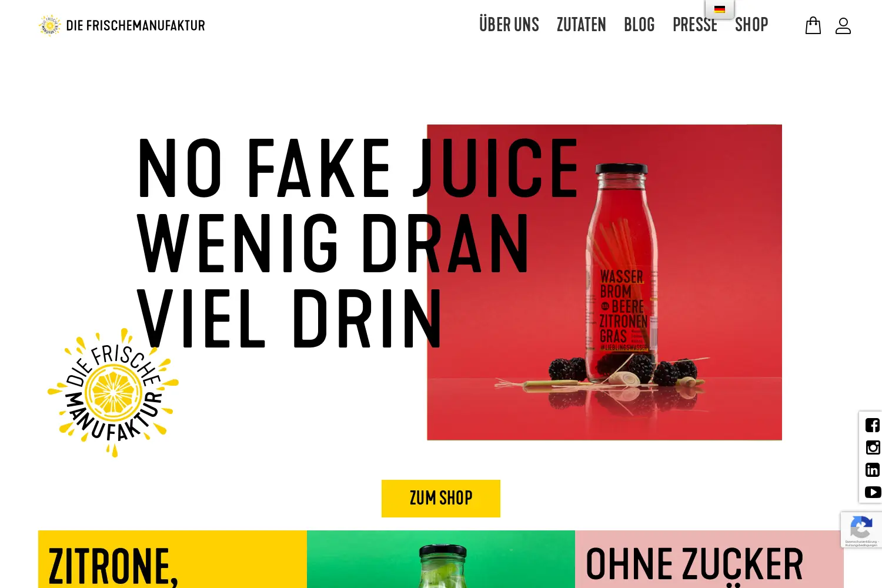Open the shopping bag cart icon
Viewport: 882px width, 588px height.
(x=813, y=25)
